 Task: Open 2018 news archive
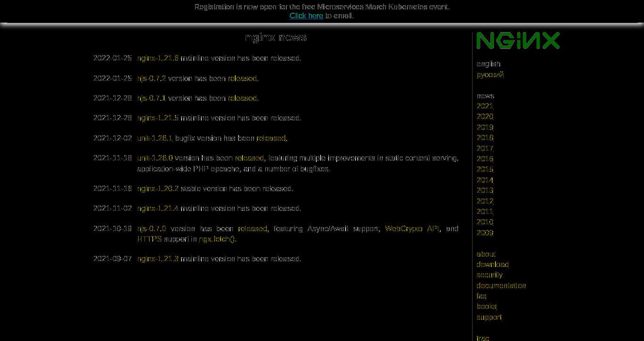tap(485, 138)
